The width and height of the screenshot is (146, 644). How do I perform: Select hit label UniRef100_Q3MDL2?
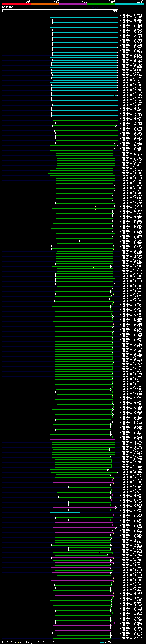pyautogui.click(x=131, y=201)
